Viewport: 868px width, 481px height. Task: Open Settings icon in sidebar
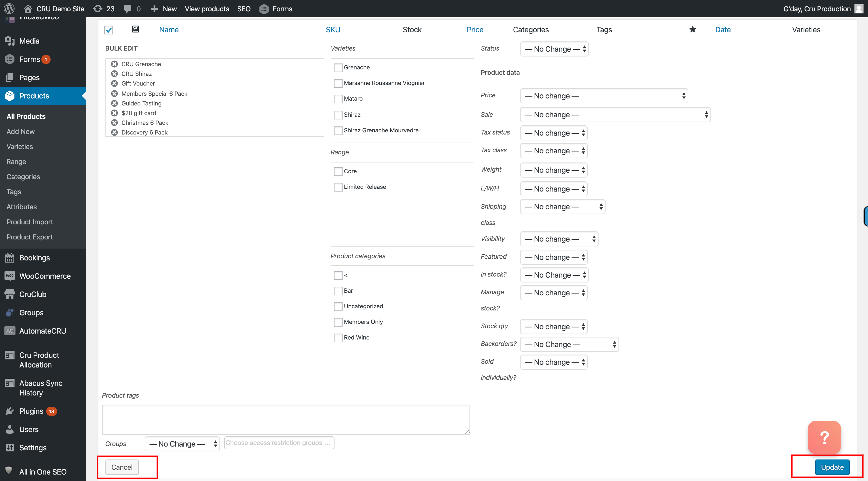(x=10, y=448)
